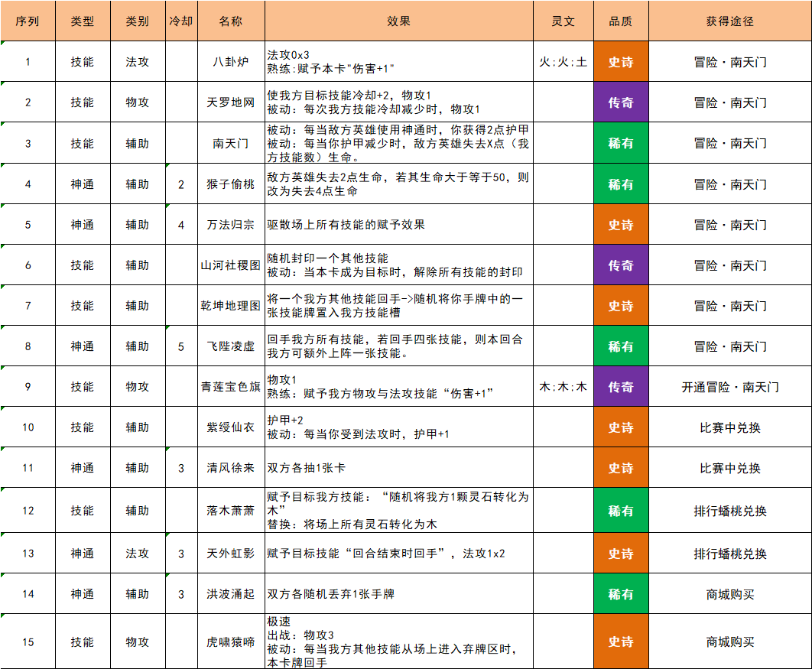
Task: Select the 火;火;土 灵文 cell
Action: [x=564, y=62]
